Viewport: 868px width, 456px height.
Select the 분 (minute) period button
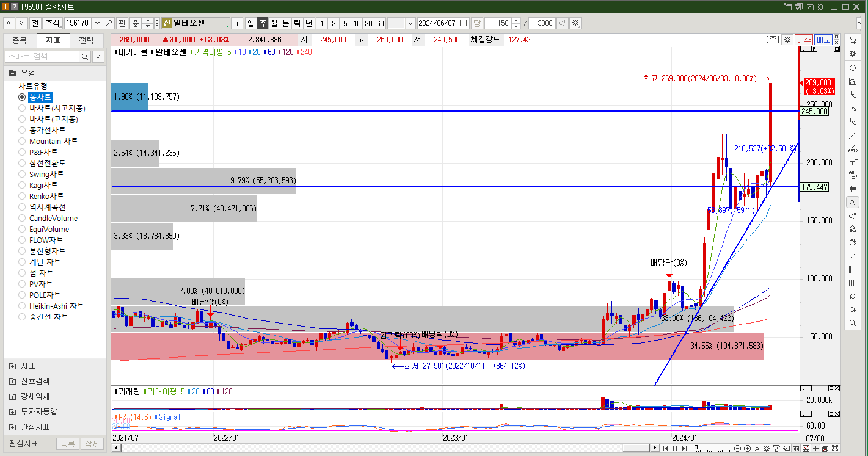pyautogui.click(x=286, y=23)
